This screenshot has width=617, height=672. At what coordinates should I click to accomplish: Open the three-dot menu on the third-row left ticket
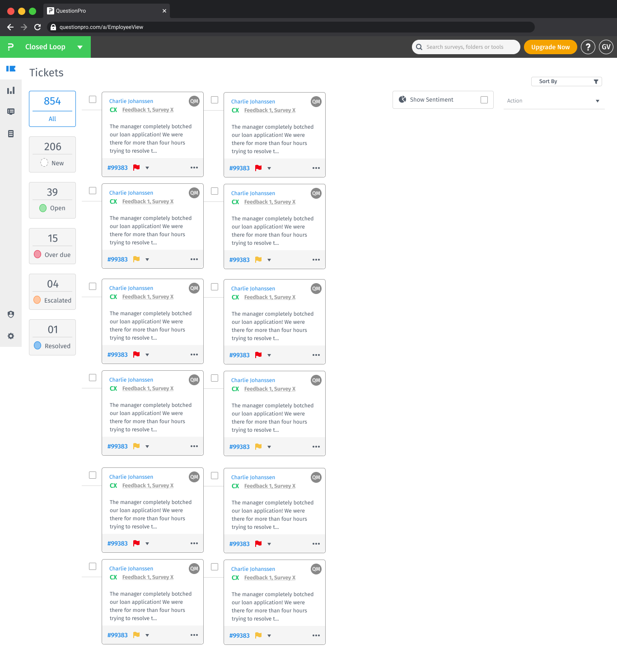tap(194, 355)
